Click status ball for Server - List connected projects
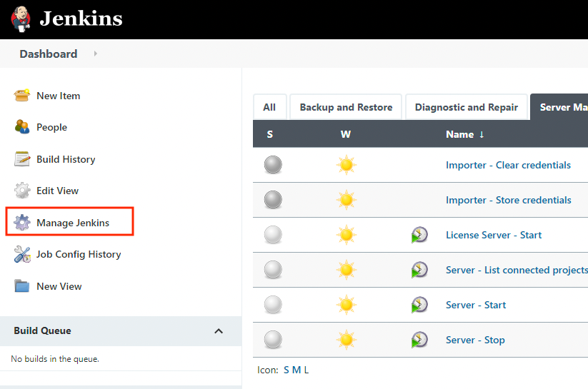588x389 pixels. 273,270
